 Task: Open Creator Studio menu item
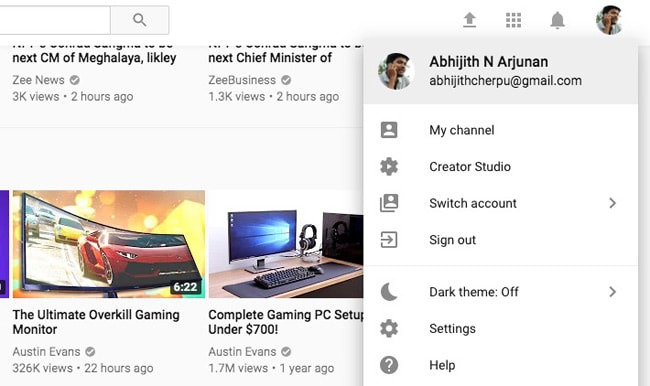click(x=501, y=166)
